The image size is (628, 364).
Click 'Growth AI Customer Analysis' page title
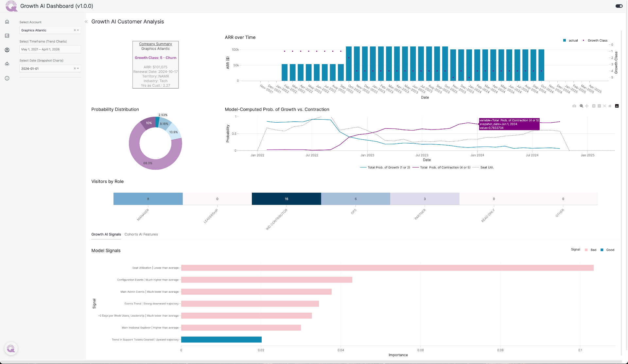pyautogui.click(x=128, y=22)
